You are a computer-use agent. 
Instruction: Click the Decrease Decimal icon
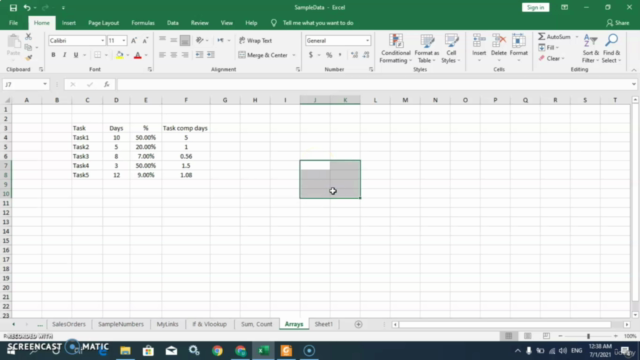tap(366, 55)
